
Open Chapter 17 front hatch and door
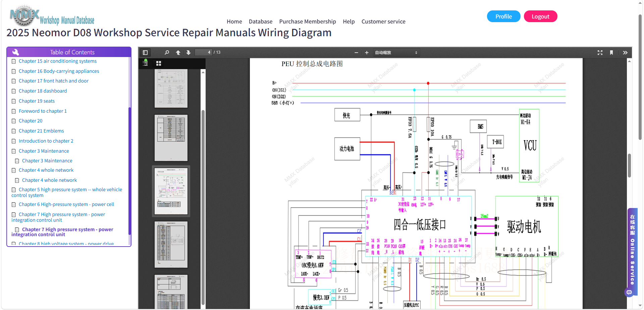pos(54,81)
